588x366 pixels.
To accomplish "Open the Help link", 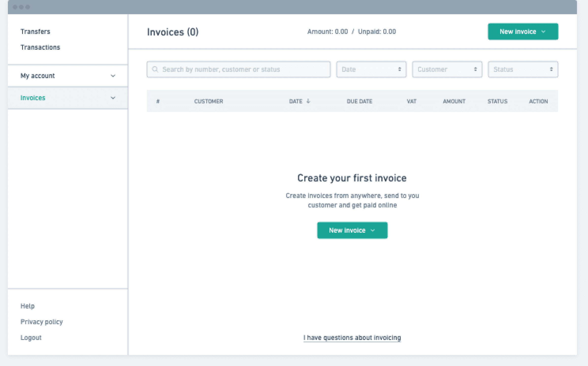I will (x=27, y=306).
